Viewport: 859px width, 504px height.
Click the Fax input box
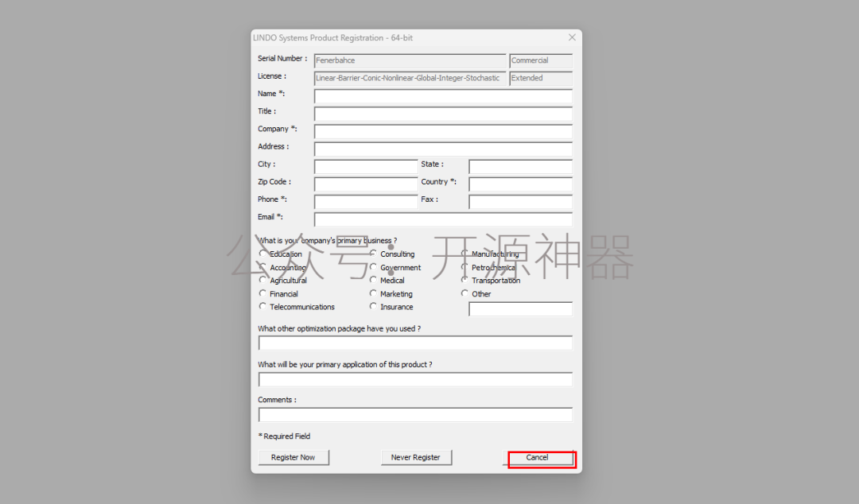[520, 202]
